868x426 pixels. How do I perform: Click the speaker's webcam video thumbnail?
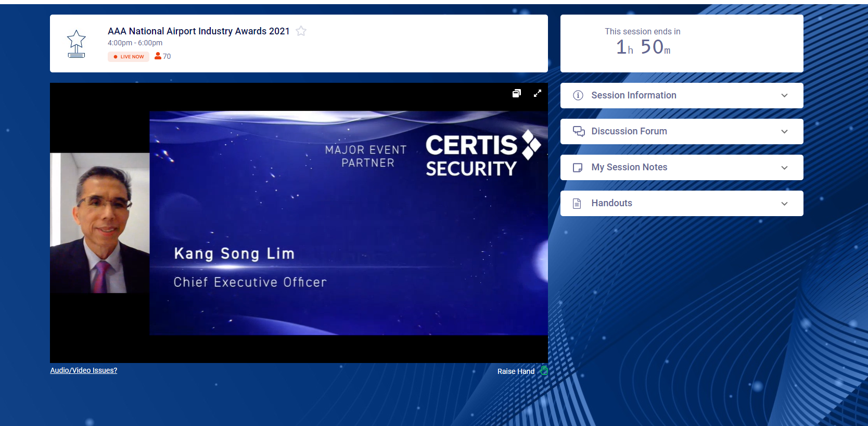(x=100, y=223)
